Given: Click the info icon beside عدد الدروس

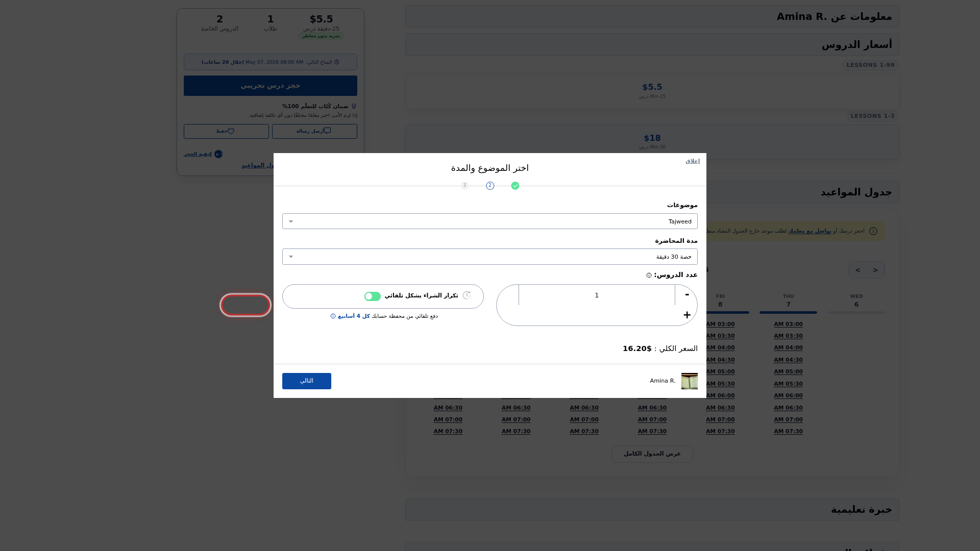Looking at the screenshot, I should click(649, 275).
